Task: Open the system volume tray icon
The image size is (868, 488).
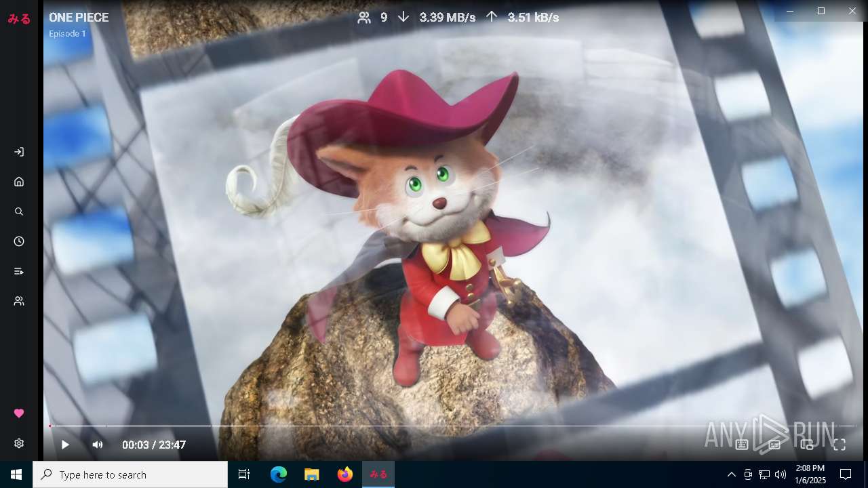Action: click(781, 474)
